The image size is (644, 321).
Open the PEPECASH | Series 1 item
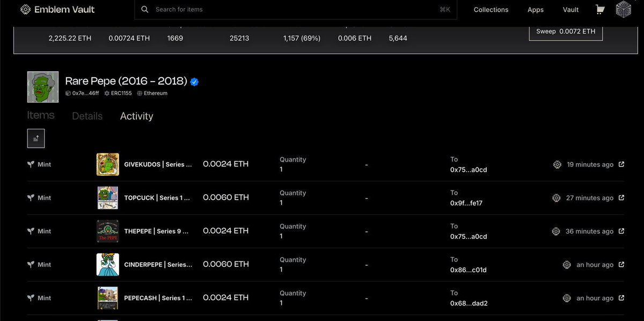click(x=157, y=298)
